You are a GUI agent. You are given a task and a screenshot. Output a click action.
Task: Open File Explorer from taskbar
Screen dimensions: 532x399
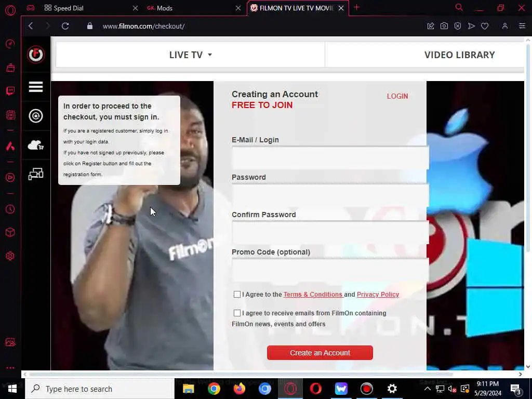point(188,389)
